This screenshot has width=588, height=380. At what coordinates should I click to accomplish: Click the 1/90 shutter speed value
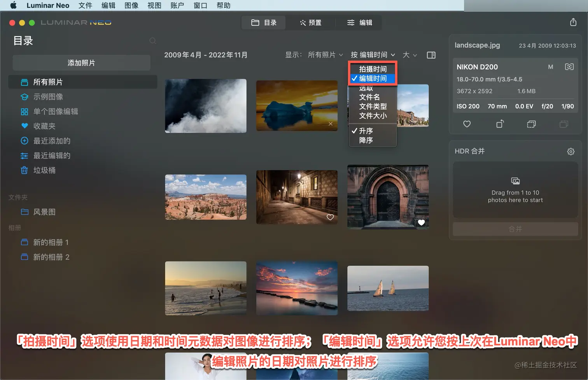568,106
